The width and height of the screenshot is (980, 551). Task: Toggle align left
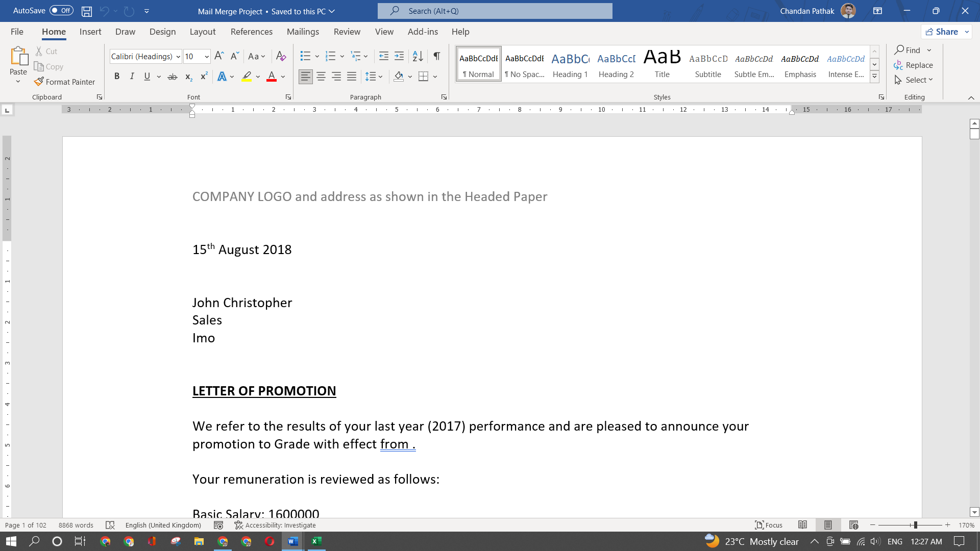click(x=306, y=77)
